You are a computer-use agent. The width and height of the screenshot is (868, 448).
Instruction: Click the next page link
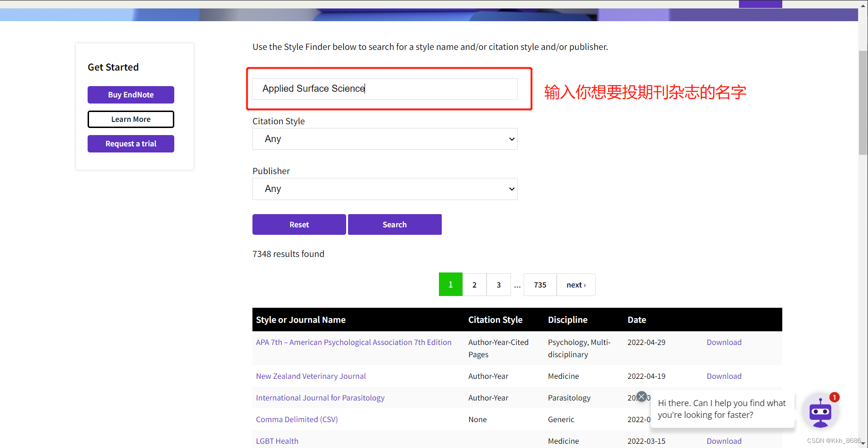click(x=576, y=285)
